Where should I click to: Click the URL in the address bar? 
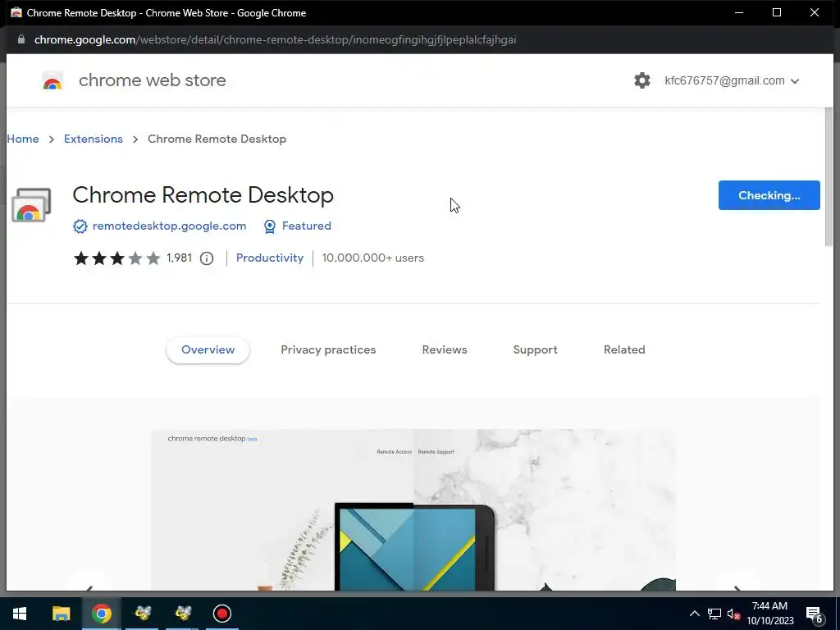(x=276, y=39)
